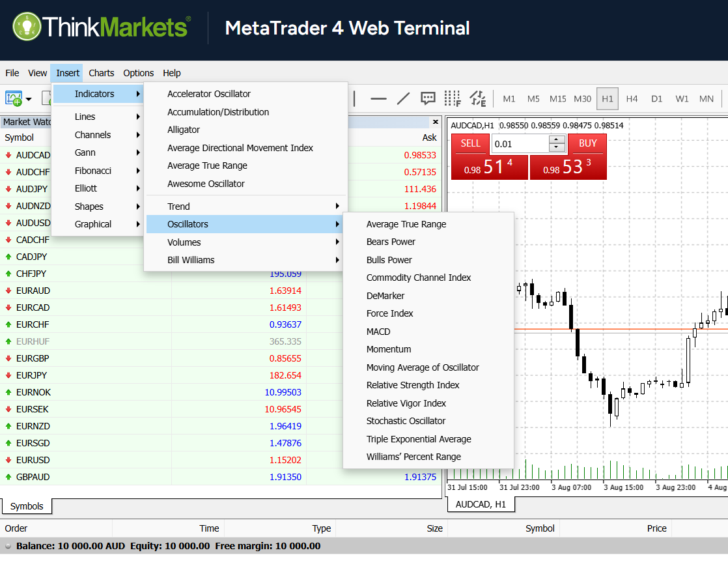This screenshot has height=572, width=728.
Task: Select the text label comment tool
Action: (x=428, y=98)
